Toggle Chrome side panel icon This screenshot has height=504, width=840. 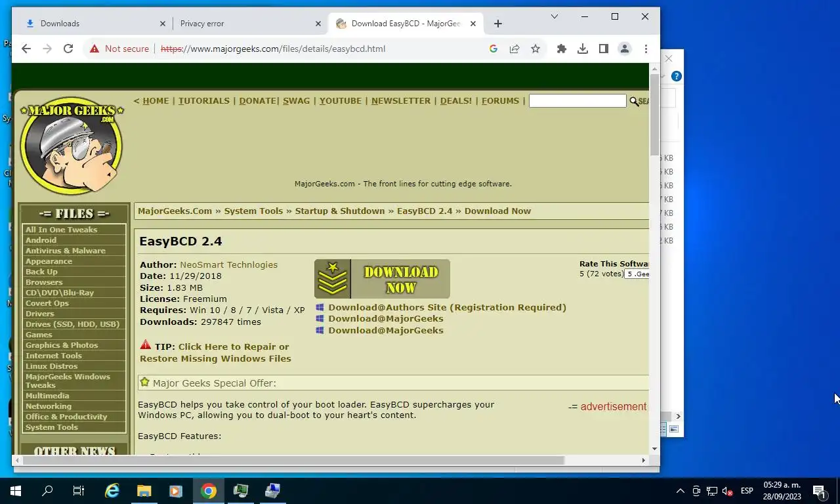pyautogui.click(x=604, y=49)
